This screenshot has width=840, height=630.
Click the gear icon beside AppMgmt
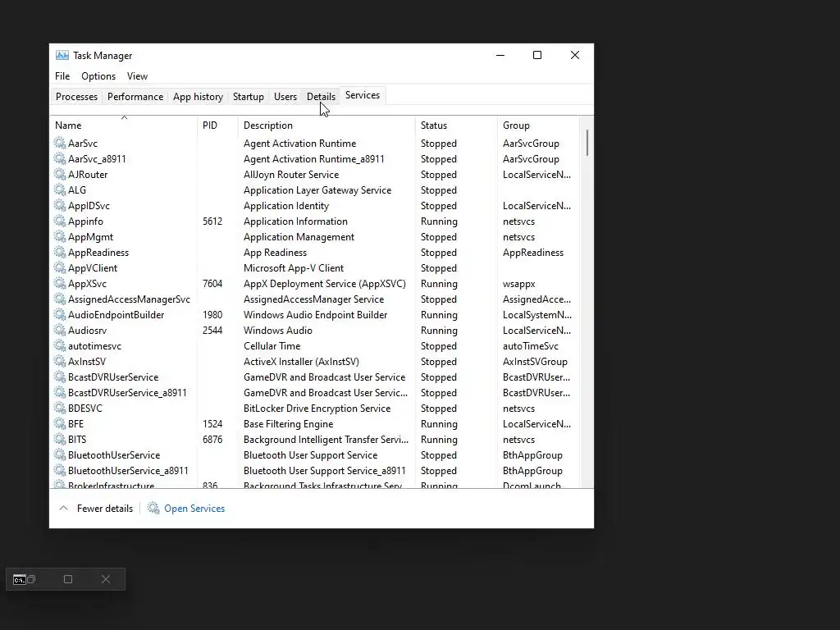pyautogui.click(x=59, y=236)
